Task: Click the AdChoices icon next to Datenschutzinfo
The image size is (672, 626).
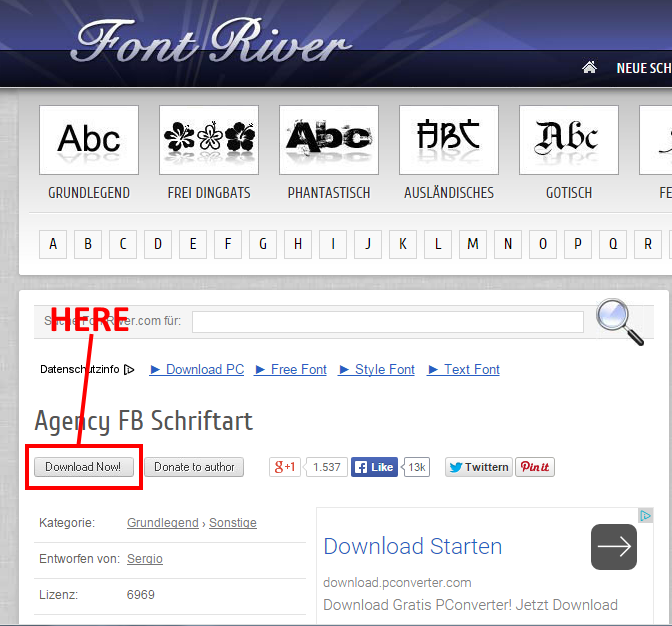Action: pyautogui.click(x=129, y=369)
